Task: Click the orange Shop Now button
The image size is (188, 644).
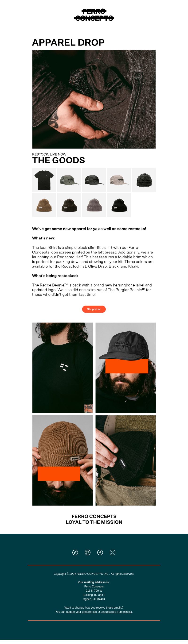Action: 94,309
